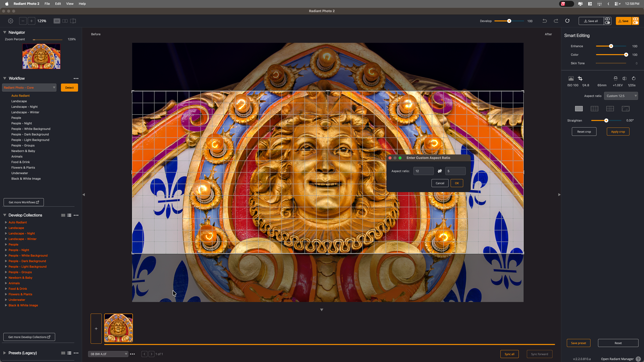This screenshot has height=362, width=644.
Task: Click the Apply crop button
Action: [618, 132]
